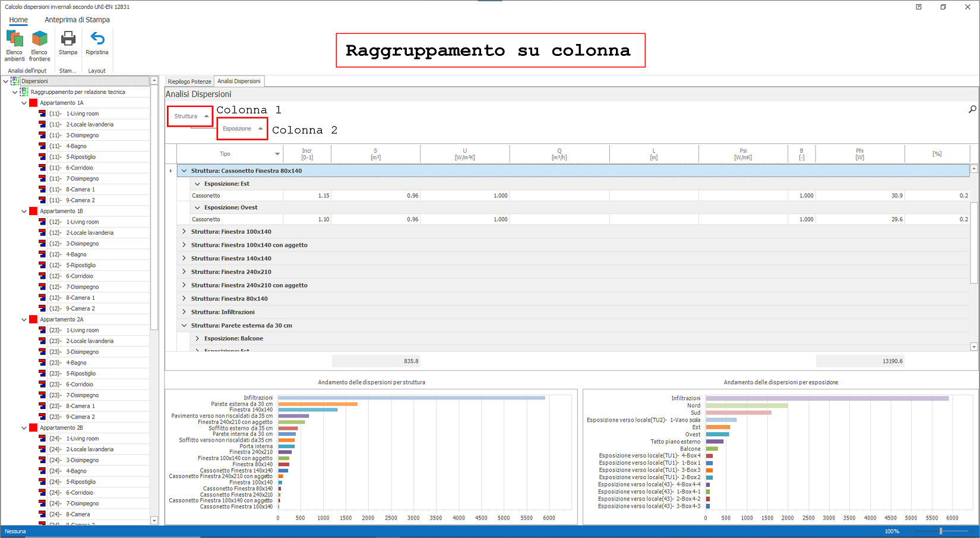Open the Anteprima di Stampa ribbon tab
The width and height of the screenshot is (980, 538).
click(x=77, y=20)
